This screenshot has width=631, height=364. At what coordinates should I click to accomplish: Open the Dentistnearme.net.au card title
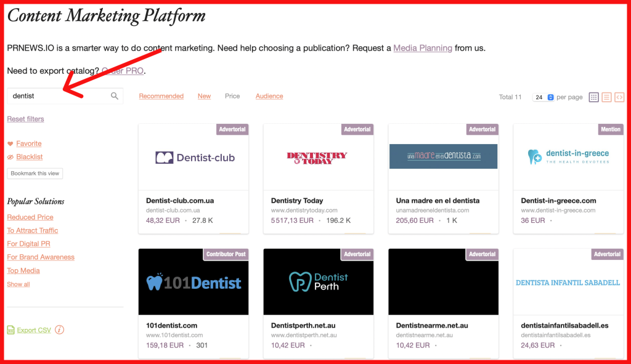tap(432, 325)
